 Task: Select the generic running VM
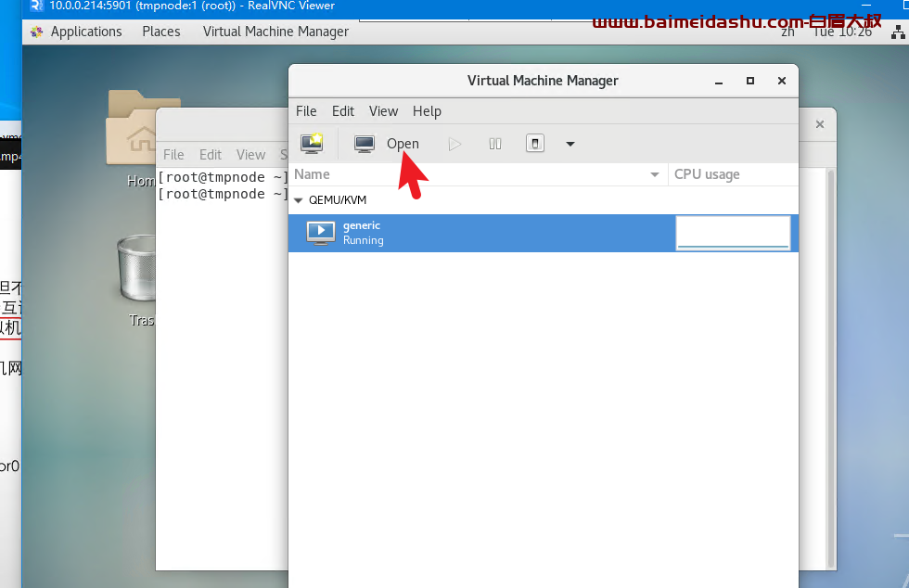click(x=544, y=233)
